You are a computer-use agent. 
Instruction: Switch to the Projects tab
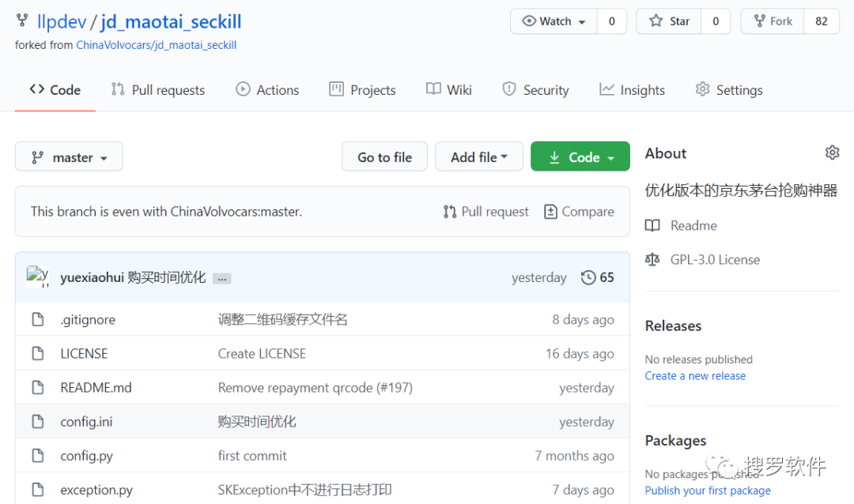[362, 90]
